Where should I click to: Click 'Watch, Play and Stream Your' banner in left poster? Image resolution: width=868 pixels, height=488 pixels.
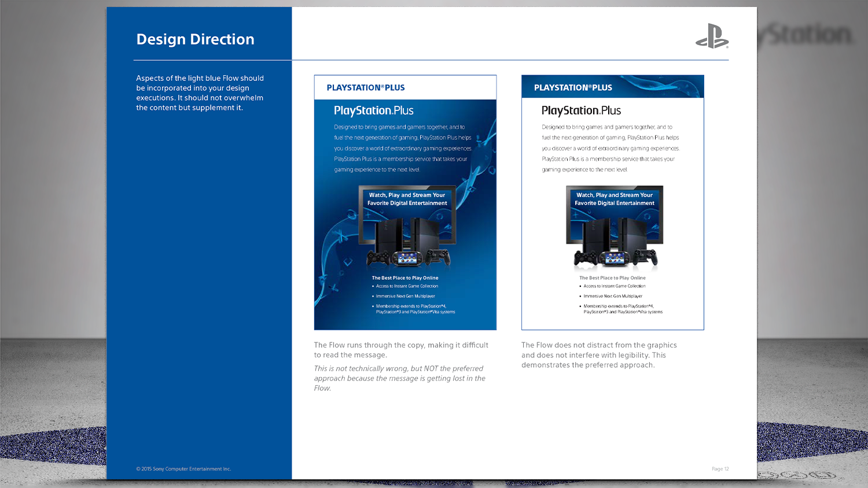pos(407,195)
